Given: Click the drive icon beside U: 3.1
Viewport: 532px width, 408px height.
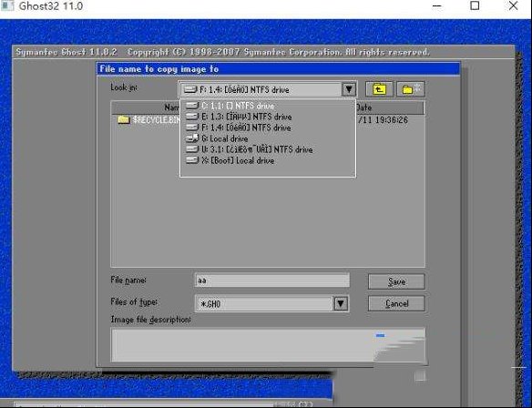Looking at the screenshot, I should [192, 148].
